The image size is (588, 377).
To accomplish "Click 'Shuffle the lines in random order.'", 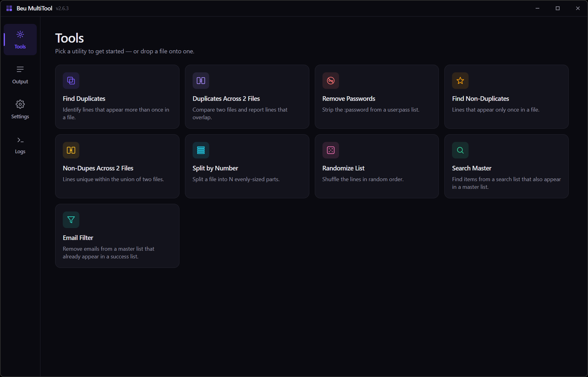I will tap(363, 179).
